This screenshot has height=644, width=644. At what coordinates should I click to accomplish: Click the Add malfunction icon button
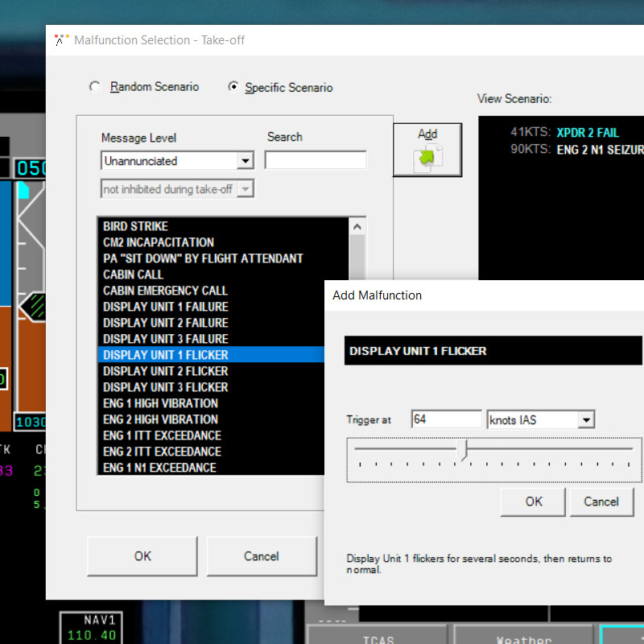pos(427,150)
